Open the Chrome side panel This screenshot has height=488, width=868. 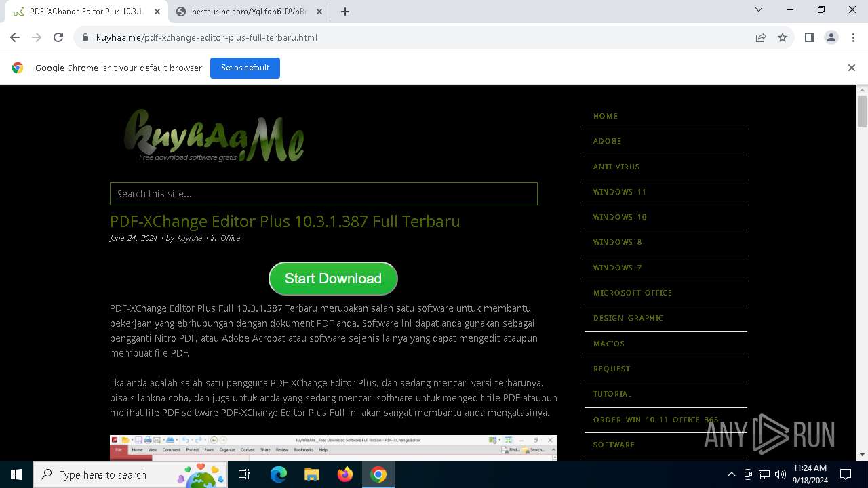point(809,37)
